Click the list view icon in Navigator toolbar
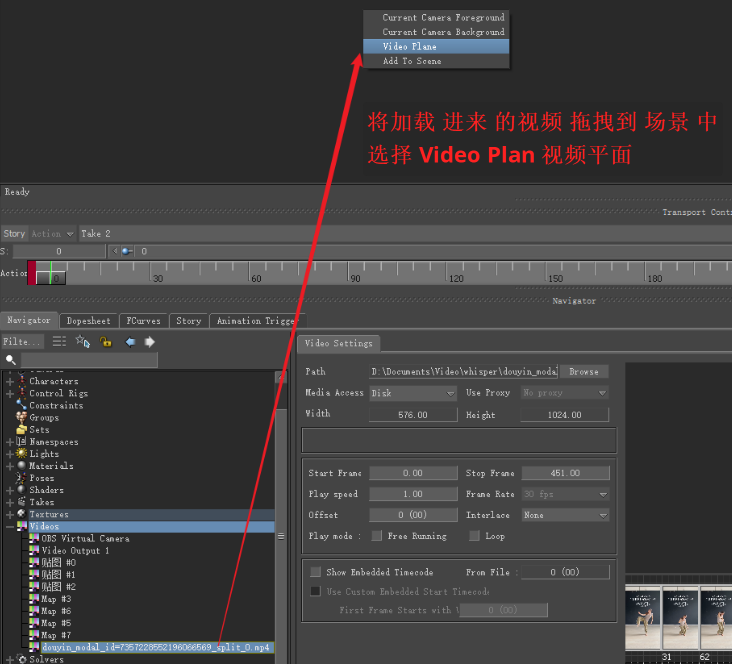The image size is (732, 664). [x=60, y=342]
